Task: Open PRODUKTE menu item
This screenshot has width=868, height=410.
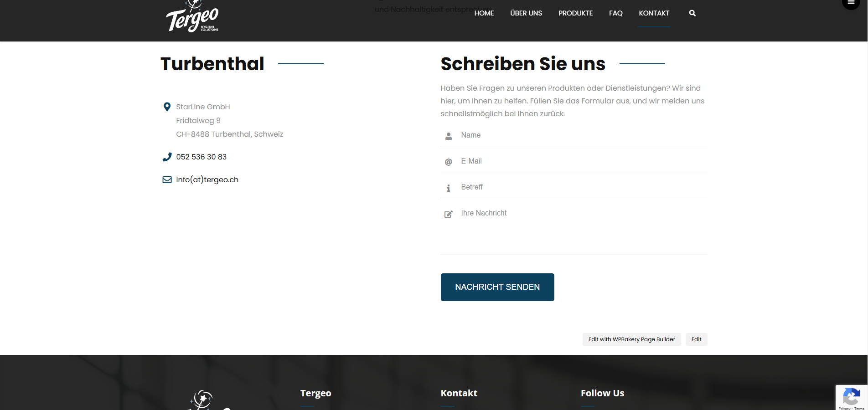Action: (x=575, y=13)
